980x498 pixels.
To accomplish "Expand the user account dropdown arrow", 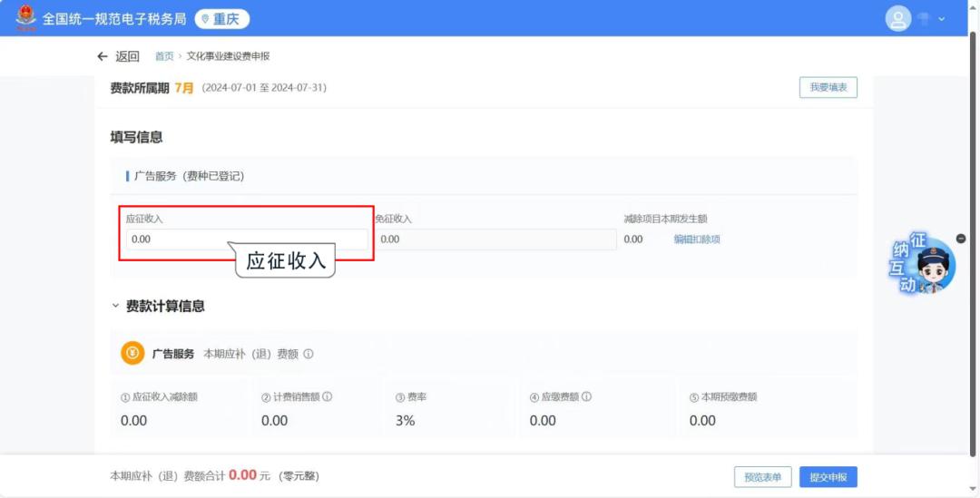I will click(x=941, y=19).
